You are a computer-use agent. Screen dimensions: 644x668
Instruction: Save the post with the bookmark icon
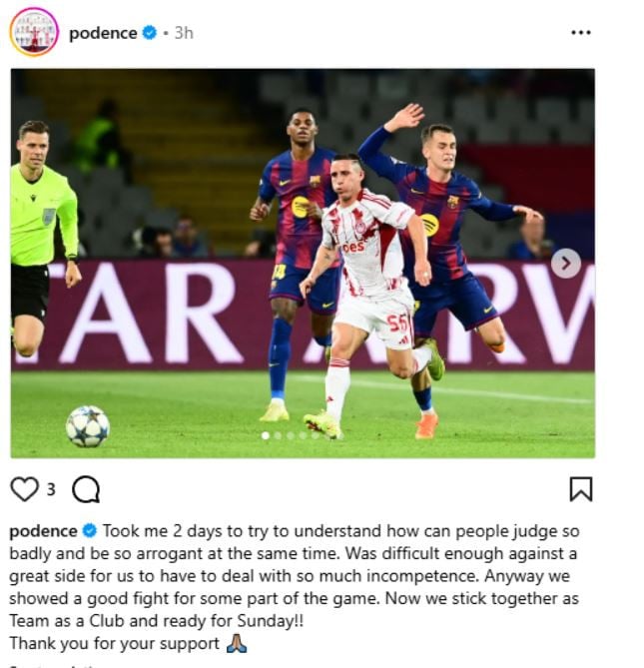point(581,489)
